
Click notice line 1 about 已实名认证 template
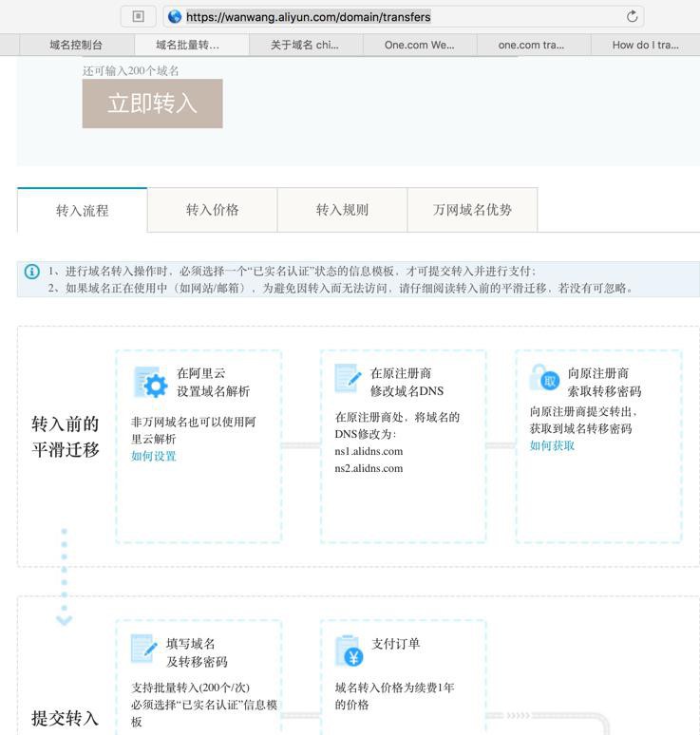tap(292, 272)
